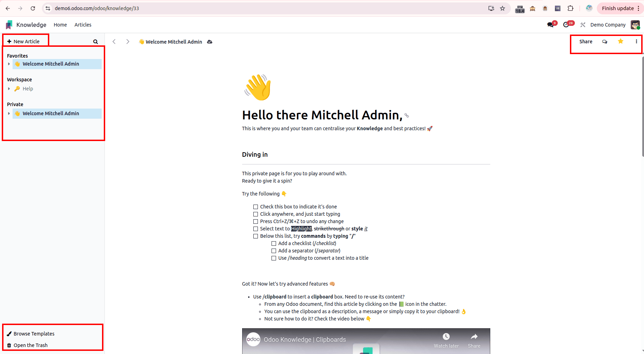This screenshot has height=354, width=644.
Task: Click the cloud sync status icon in breadcrumb
Action: coord(209,42)
